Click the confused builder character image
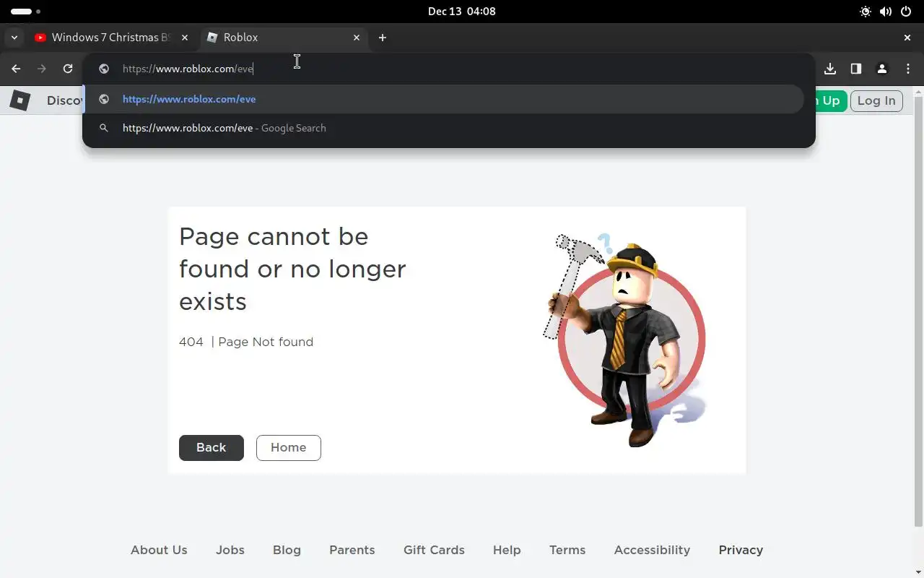Image resolution: width=924 pixels, height=578 pixels. (624, 340)
